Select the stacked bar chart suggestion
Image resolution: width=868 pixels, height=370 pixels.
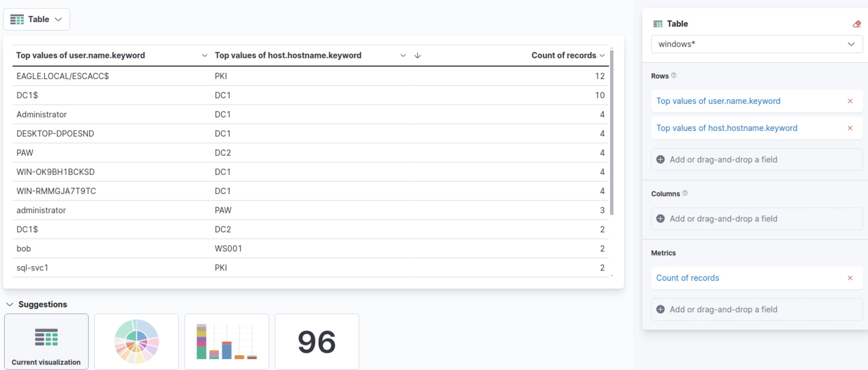coord(227,341)
